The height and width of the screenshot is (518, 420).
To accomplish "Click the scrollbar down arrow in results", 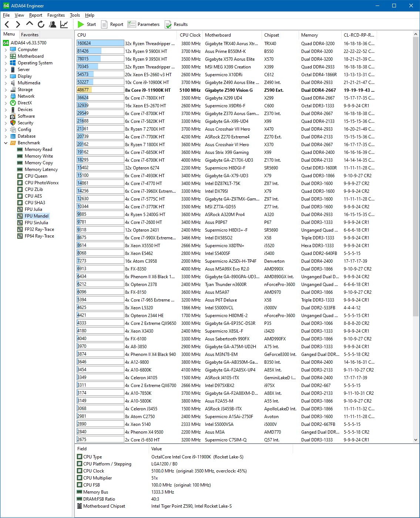I will (416, 440).
